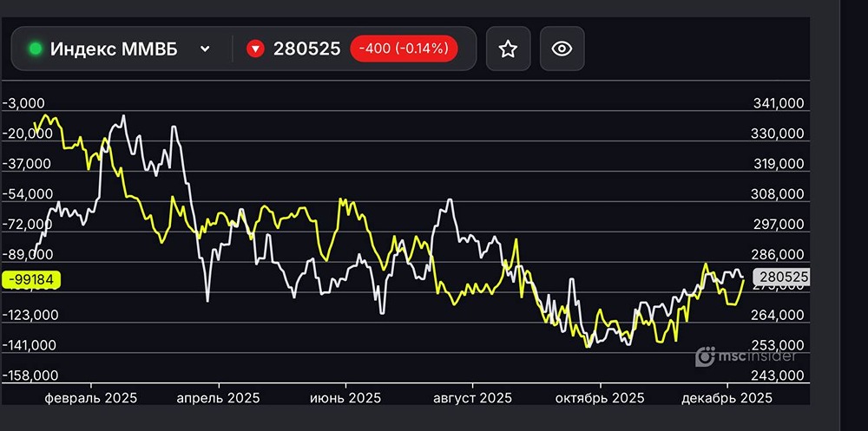The width and height of the screenshot is (868, 431).
Task: Click the июнь 2025 date label
Action: (x=345, y=398)
